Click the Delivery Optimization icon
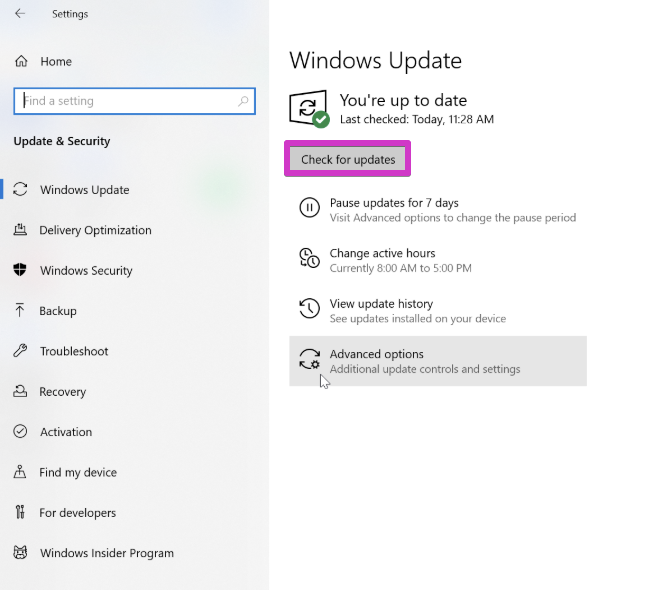672x590 pixels. click(20, 230)
